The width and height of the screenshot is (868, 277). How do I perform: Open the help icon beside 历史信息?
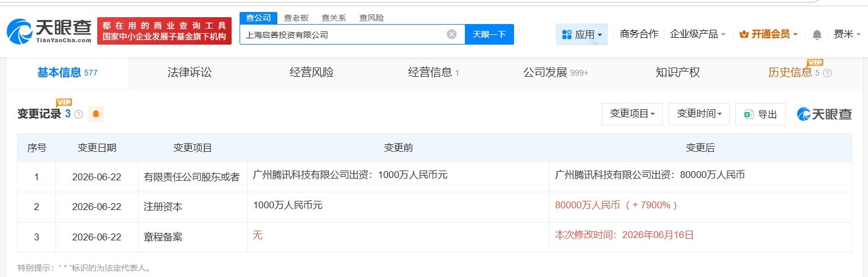tap(827, 73)
